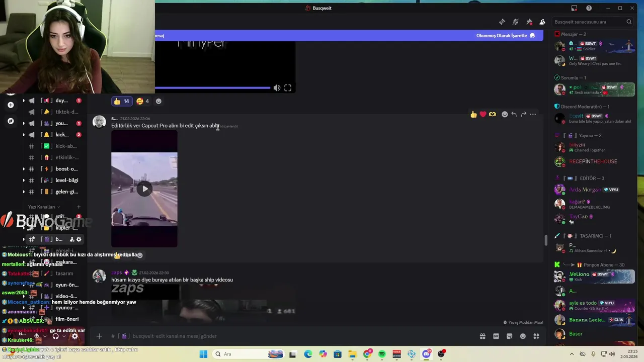Image resolution: width=644 pixels, height=362 pixels.
Task: Toggle heart-eyes reaction with 4 count
Action: (x=142, y=101)
